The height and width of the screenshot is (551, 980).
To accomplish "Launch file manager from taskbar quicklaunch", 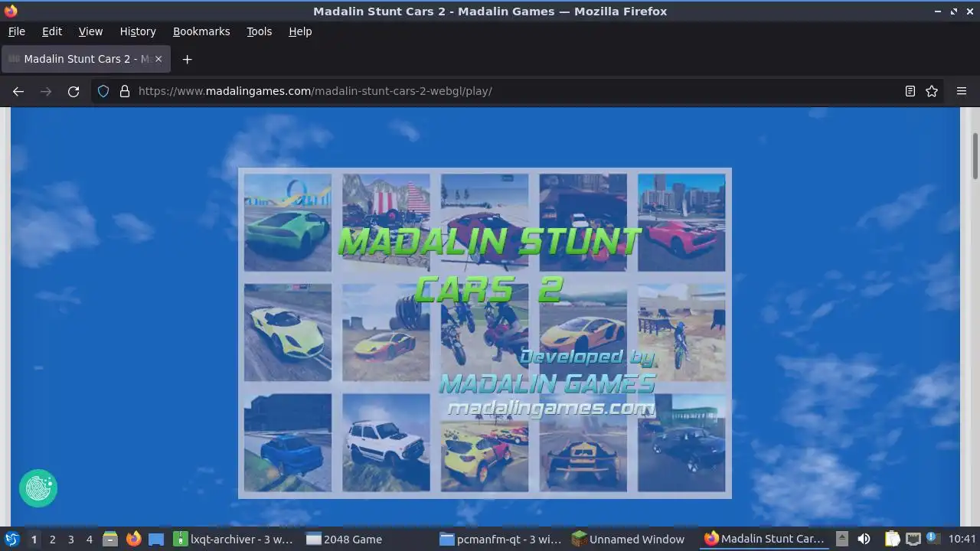I will 110,539.
